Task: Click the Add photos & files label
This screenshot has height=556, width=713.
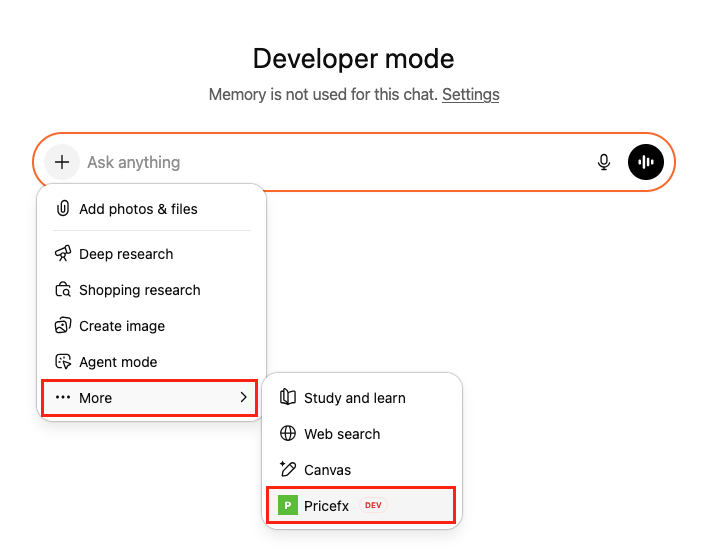Action: [x=138, y=209]
